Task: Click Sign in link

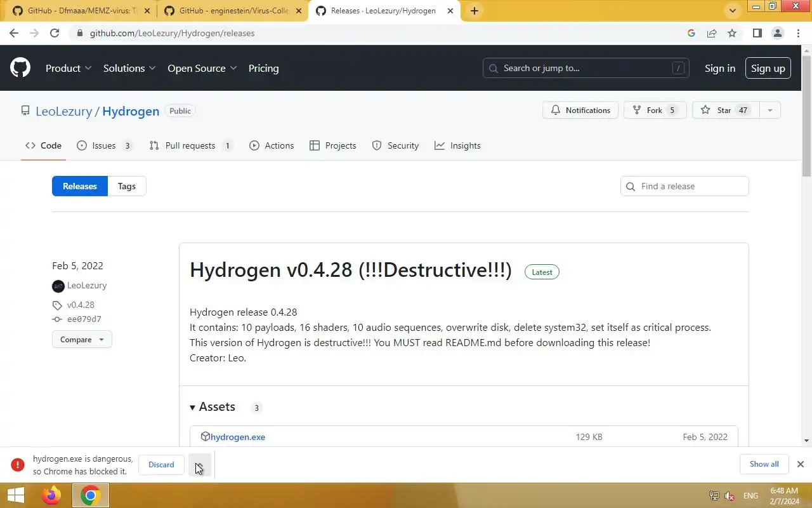Action: [x=720, y=68]
